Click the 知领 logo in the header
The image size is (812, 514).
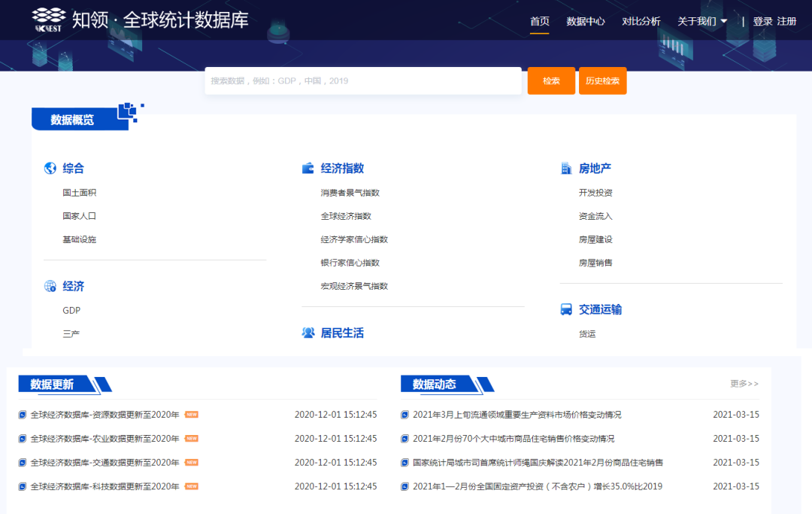coord(50,20)
